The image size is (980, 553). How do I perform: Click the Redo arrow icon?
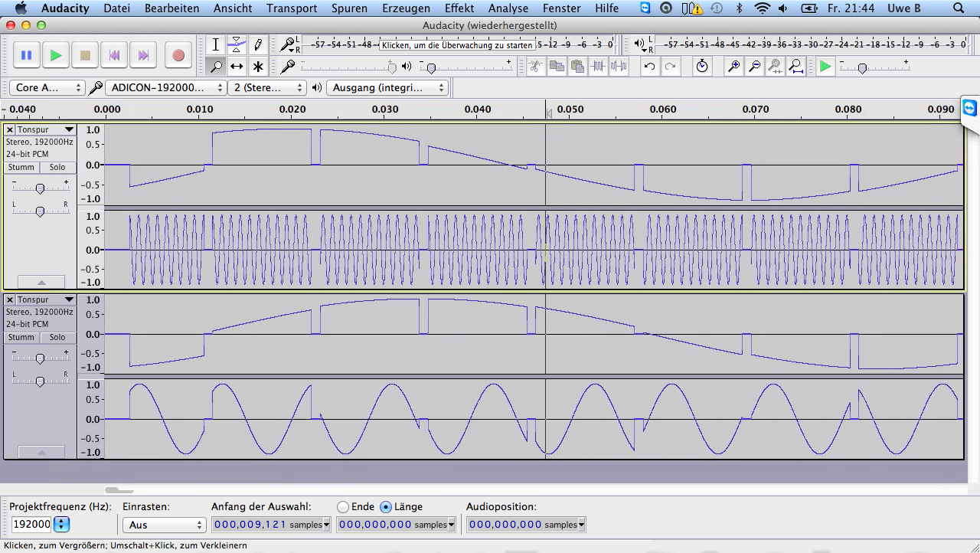pyautogui.click(x=670, y=66)
